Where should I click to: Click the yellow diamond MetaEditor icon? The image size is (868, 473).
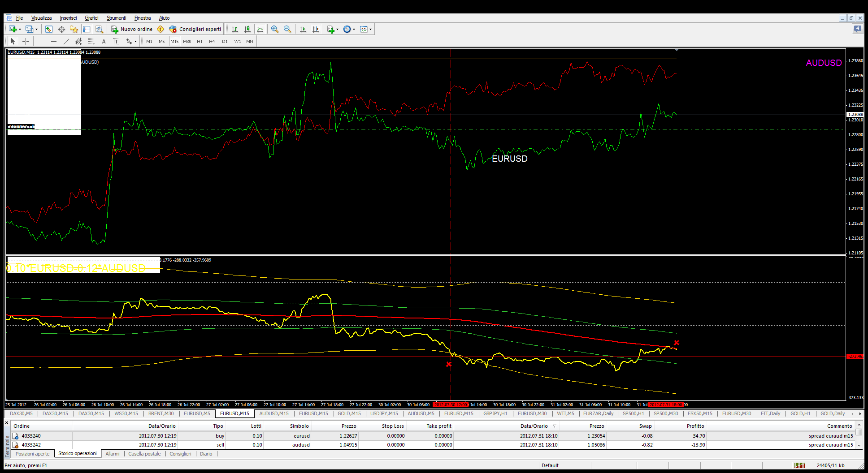click(x=160, y=29)
